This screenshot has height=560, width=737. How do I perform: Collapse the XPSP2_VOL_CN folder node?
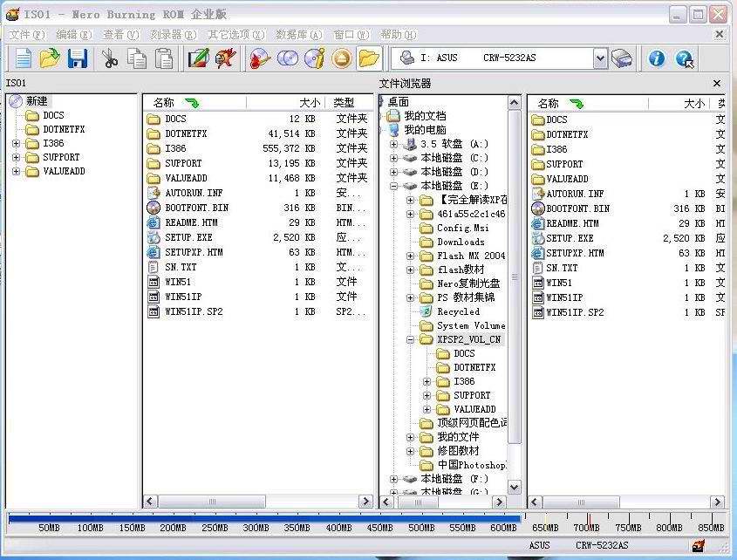(410, 339)
